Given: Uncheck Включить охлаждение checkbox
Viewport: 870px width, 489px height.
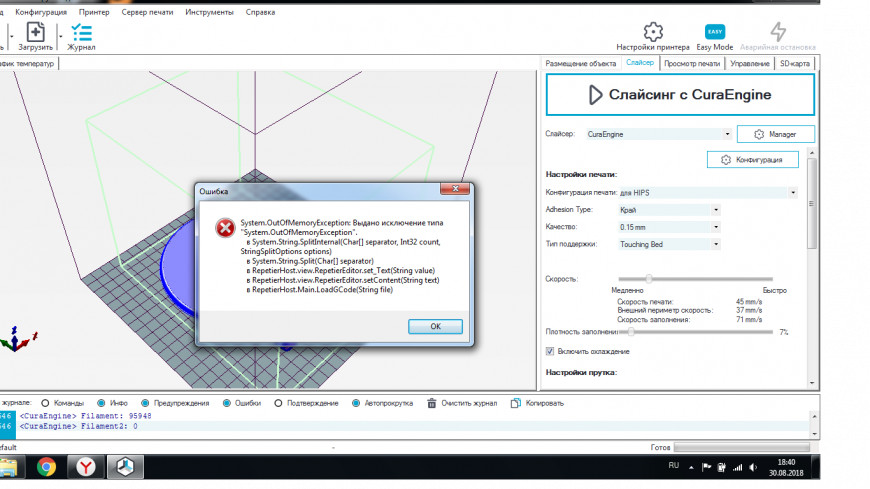Looking at the screenshot, I should 550,351.
